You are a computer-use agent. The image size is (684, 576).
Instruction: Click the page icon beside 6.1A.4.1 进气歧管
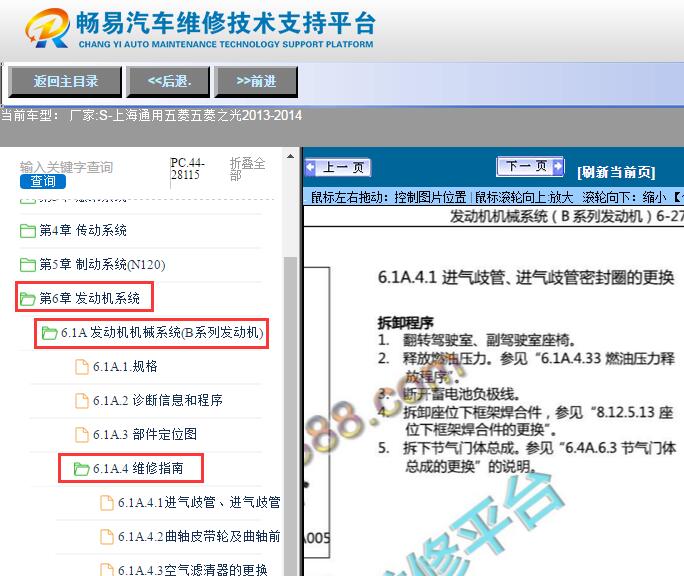coord(107,503)
